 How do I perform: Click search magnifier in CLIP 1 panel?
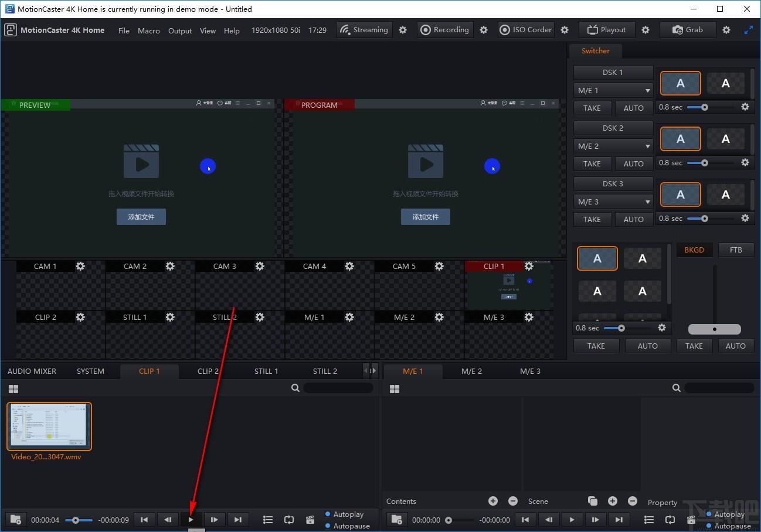click(295, 388)
